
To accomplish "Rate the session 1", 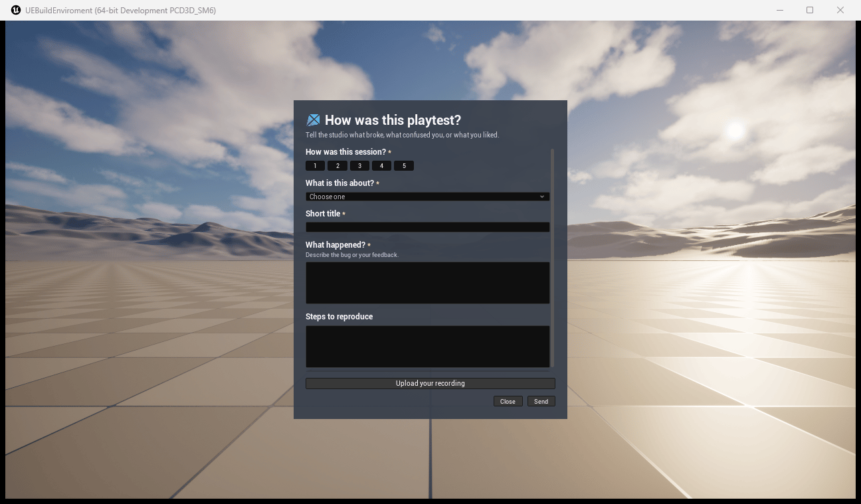I will click(x=315, y=166).
